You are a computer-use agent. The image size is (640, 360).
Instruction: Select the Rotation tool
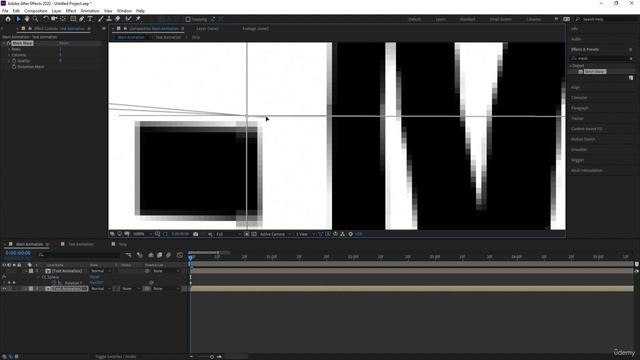click(x=45, y=19)
